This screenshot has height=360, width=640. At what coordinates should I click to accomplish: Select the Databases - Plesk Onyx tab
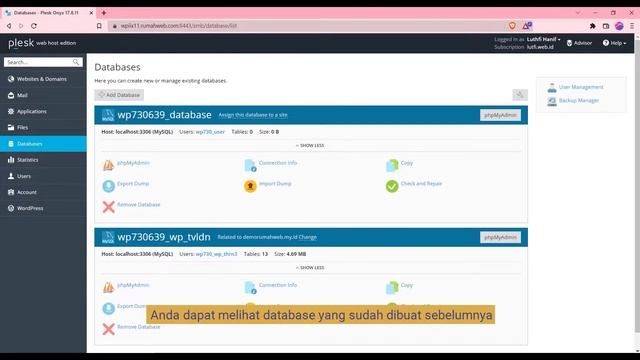[x=49, y=13]
